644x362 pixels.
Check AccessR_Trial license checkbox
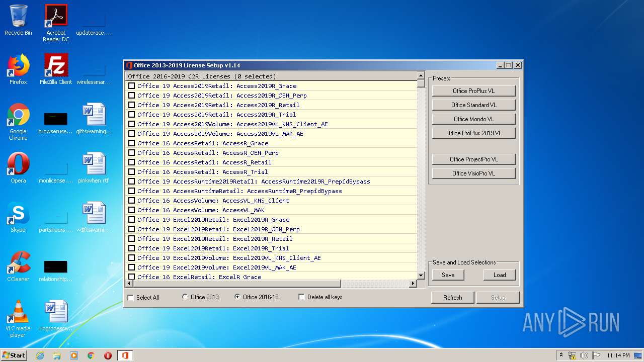pyautogui.click(x=131, y=172)
